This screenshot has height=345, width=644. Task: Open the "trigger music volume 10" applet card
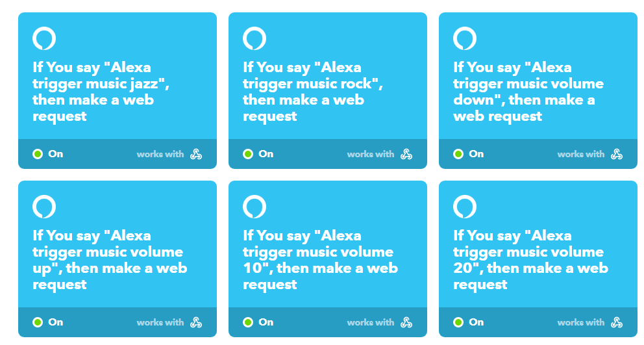pos(327,259)
